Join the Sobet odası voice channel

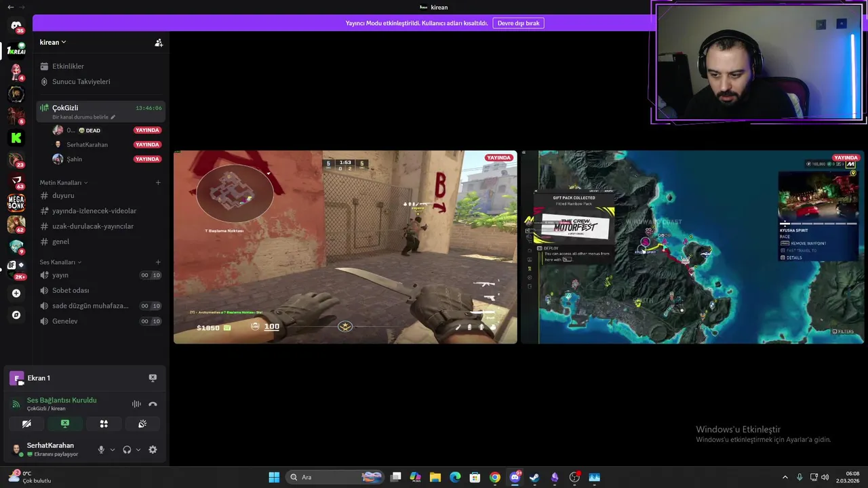pyautogui.click(x=100, y=290)
